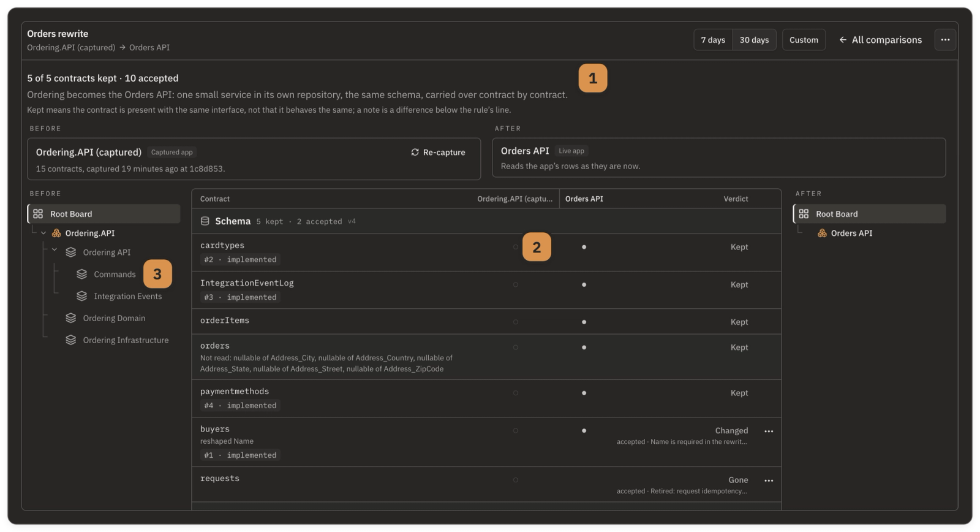Go back to All comparisons
The height and width of the screenshot is (532, 980).
[x=880, y=40]
